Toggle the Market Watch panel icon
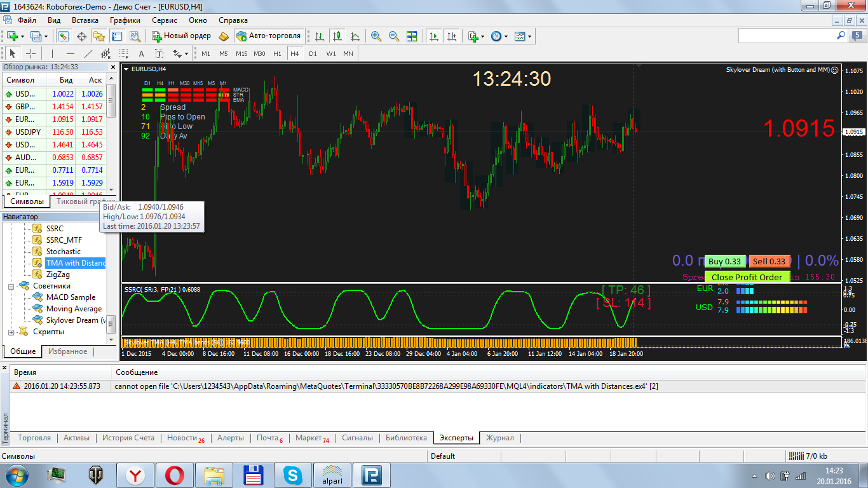Screen dimensions: 868x488 (64, 36)
